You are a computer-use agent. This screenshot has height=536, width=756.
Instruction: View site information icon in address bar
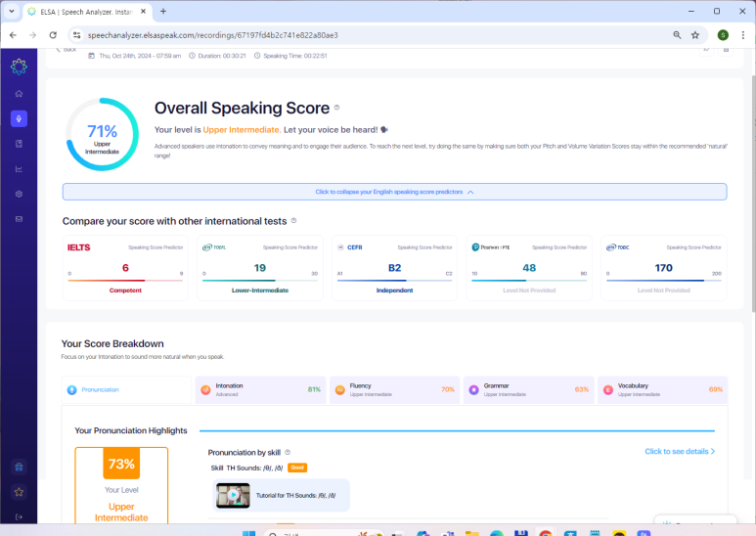pos(76,34)
